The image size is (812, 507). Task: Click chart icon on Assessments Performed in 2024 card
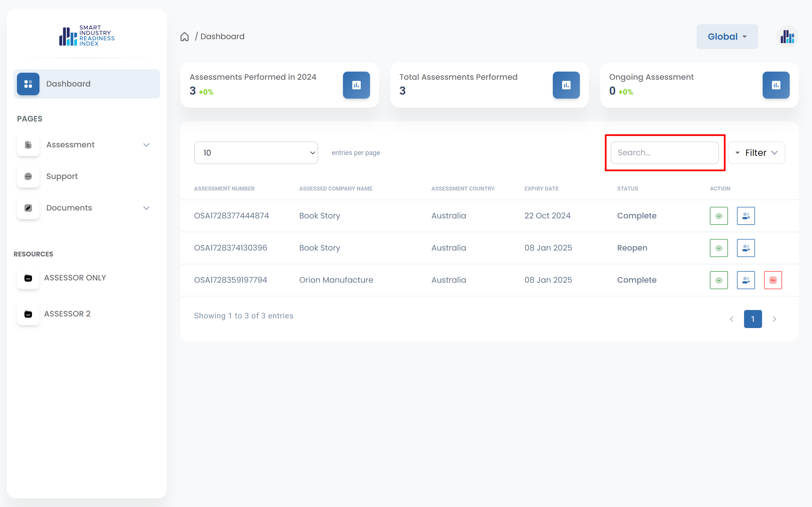[x=356, y=85]
